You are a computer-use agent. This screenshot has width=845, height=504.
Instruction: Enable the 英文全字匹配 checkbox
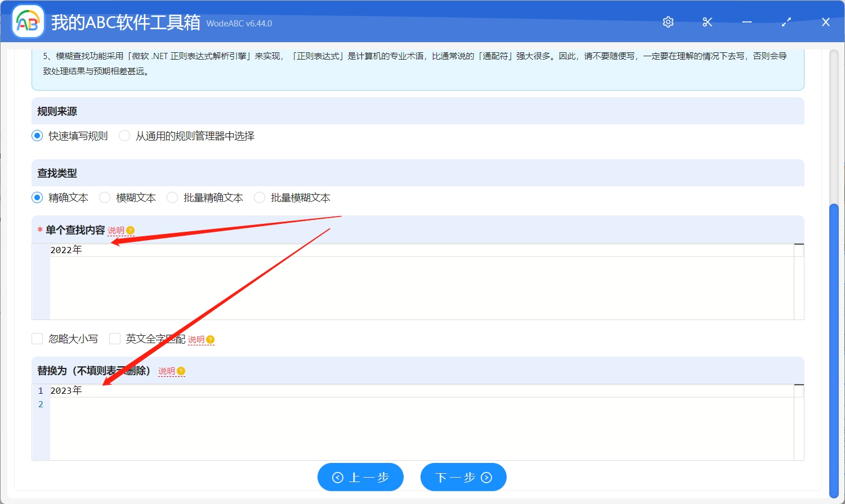coord(115,339)
